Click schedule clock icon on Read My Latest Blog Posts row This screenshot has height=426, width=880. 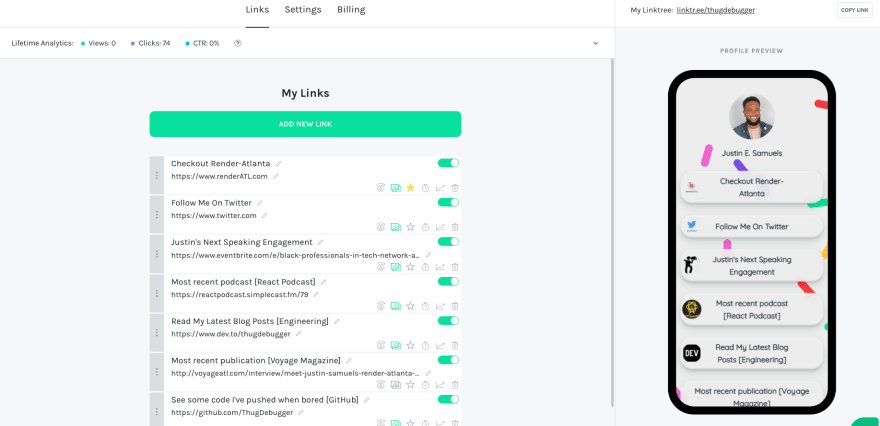425,345
